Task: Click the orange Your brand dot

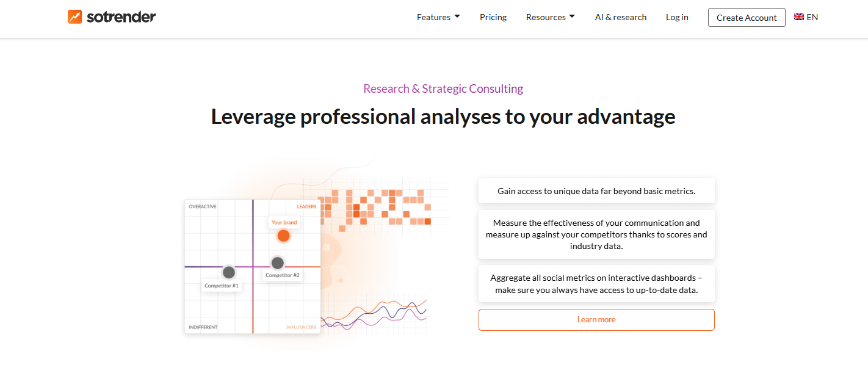Action: click(283, 236)
